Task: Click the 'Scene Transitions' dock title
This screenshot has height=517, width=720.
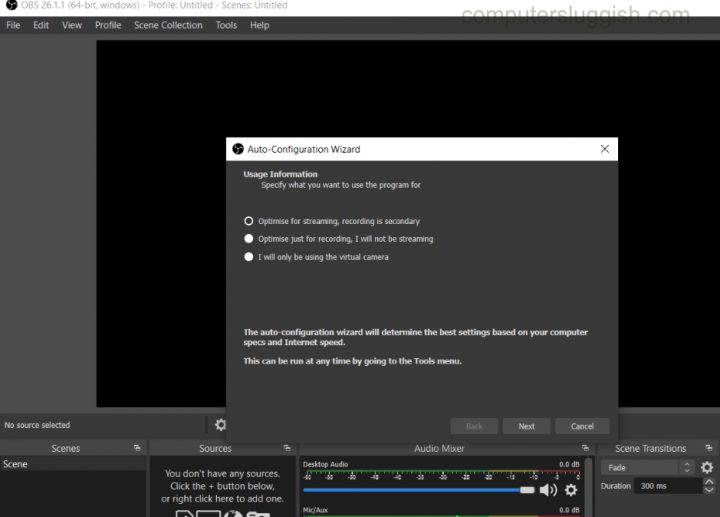Action: click(651, 449)
